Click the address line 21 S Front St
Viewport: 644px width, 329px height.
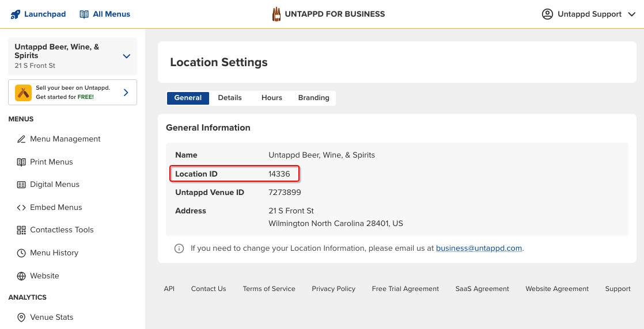click(x=291, y=211)
